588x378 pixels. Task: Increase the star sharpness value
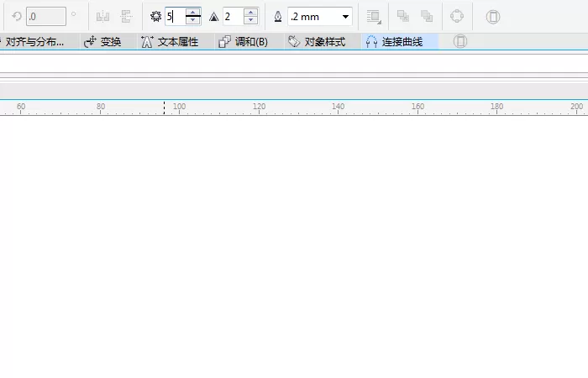(250, 13)
